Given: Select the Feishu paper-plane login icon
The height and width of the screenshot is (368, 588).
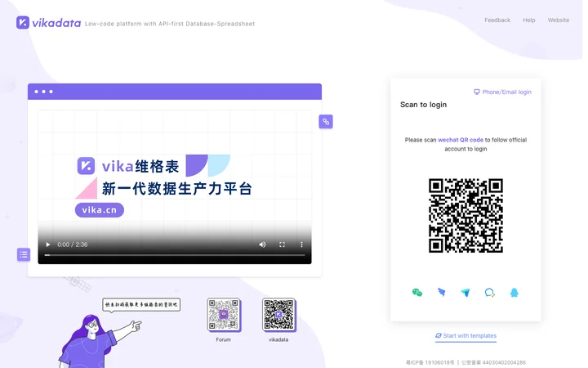Looking at the screenshot, I should click(x=465, y=293).
